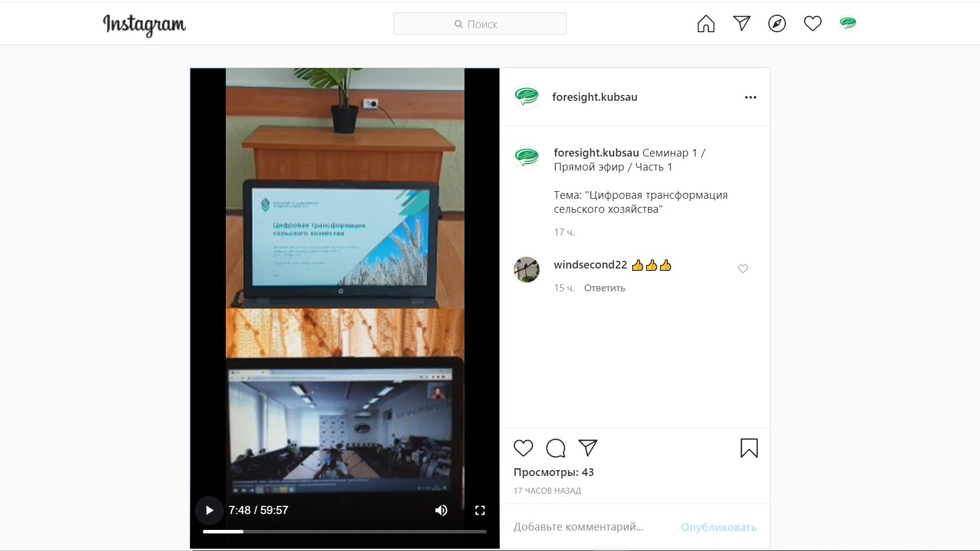Open the Instagram home feed icon
This screenshot has height=551, width=980.
coord(706,23)
